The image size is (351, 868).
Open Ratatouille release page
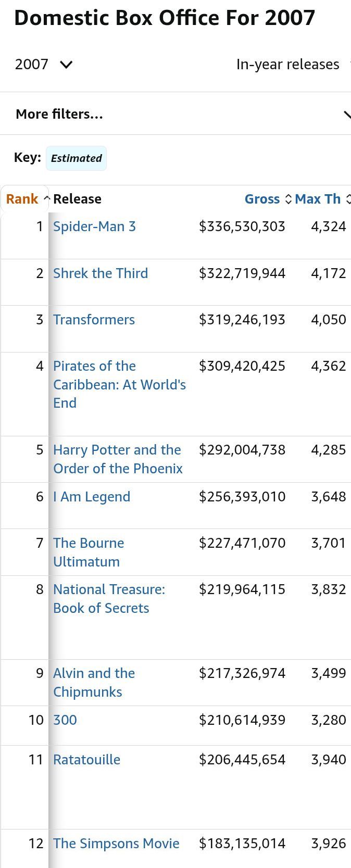(86, 760)
